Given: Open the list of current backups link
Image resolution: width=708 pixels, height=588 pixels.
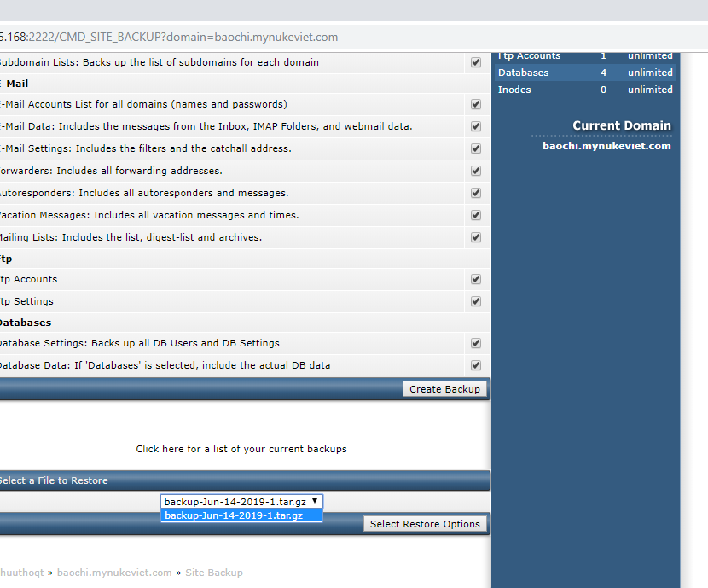Looking at the screenshot, I should pos(241,449).
